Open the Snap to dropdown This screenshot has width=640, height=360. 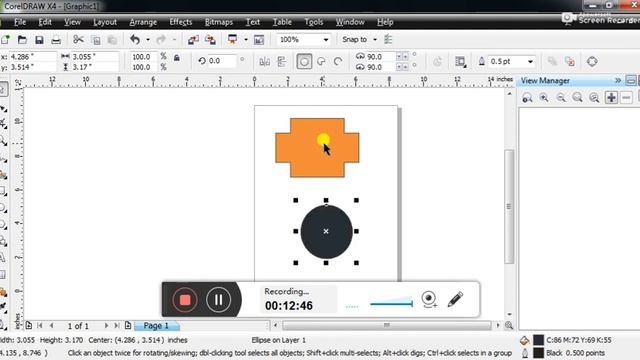coord(375,40)
